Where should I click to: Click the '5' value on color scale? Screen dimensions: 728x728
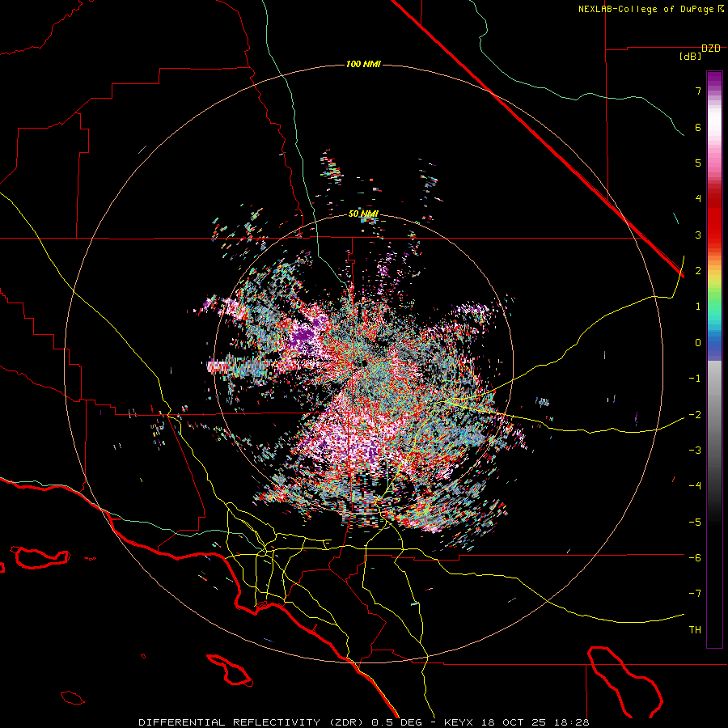point(698,163)
